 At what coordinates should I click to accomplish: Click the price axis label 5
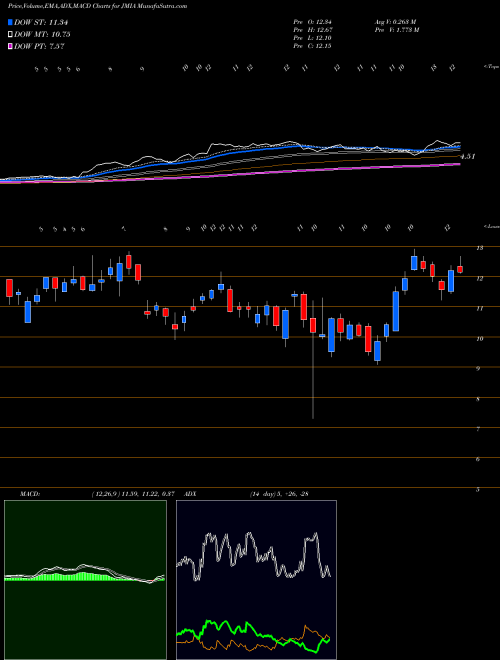(478, 490)
